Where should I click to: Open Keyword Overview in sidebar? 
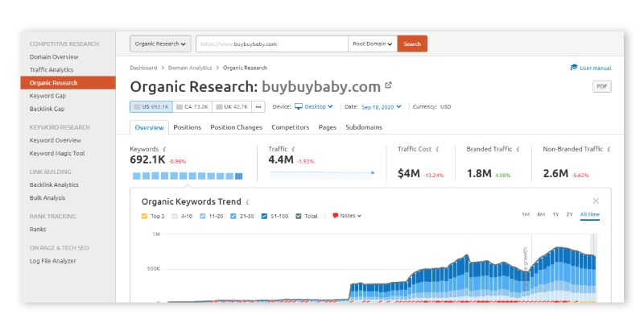click(56, 140)
